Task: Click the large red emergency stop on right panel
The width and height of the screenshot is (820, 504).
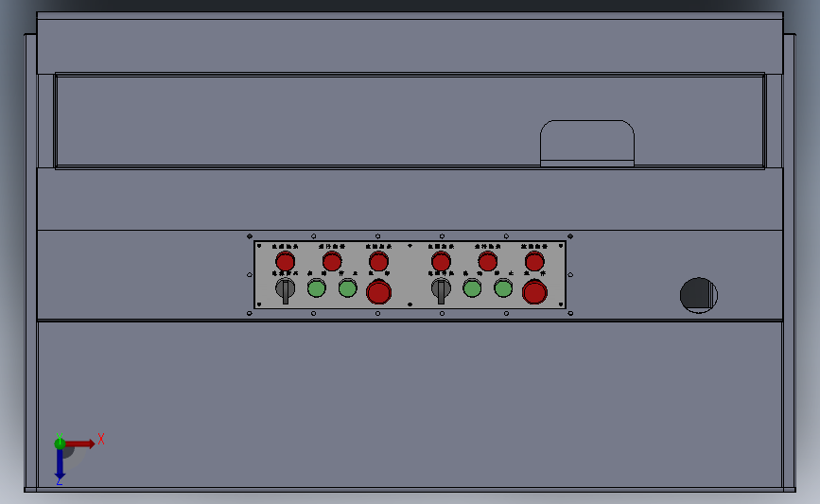Action: click(534, 292)
